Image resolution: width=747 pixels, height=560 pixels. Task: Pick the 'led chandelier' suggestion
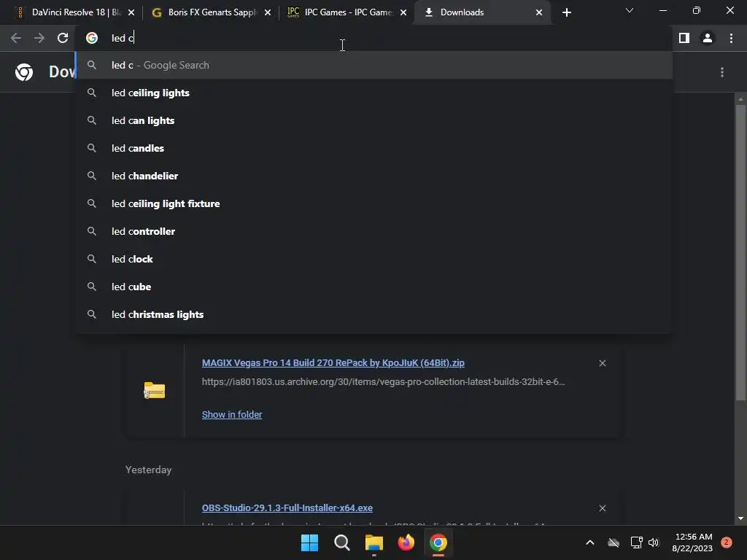[374, 176]
